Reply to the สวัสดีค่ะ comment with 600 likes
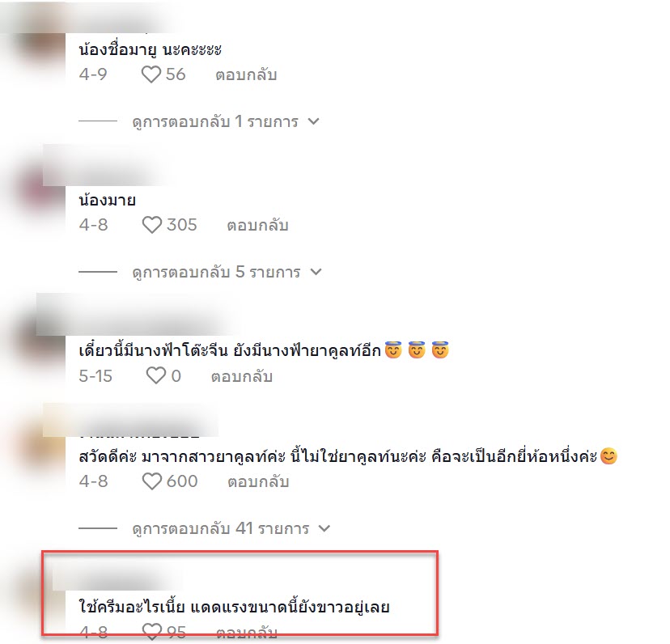 (258, 482)
